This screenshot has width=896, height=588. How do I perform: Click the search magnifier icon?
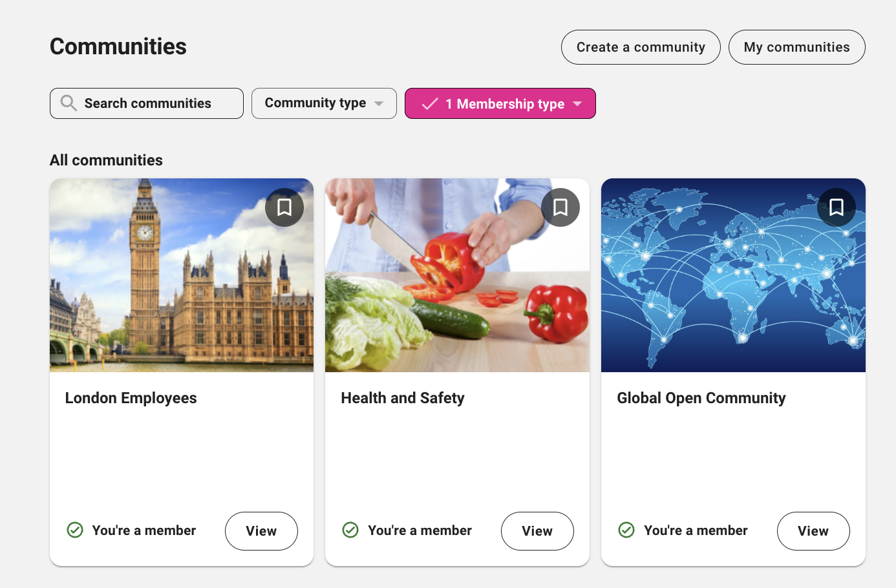click(x=68, y=103)
